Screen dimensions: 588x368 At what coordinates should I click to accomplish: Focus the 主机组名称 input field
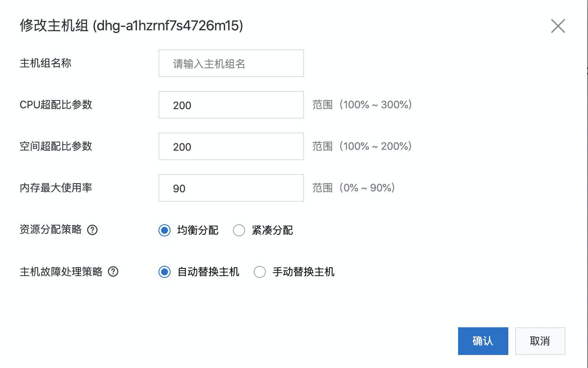[231, 64]
